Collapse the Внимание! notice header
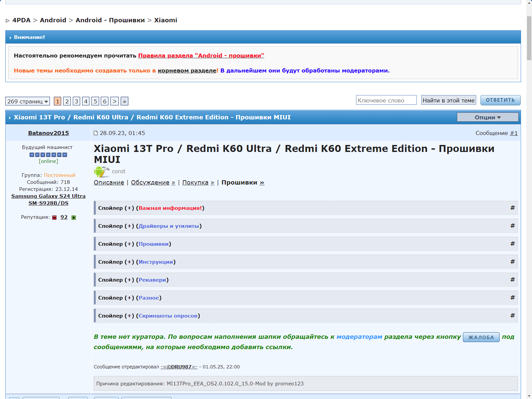The height and width of the screenshot is (399, 532). (x=263, y=37)
